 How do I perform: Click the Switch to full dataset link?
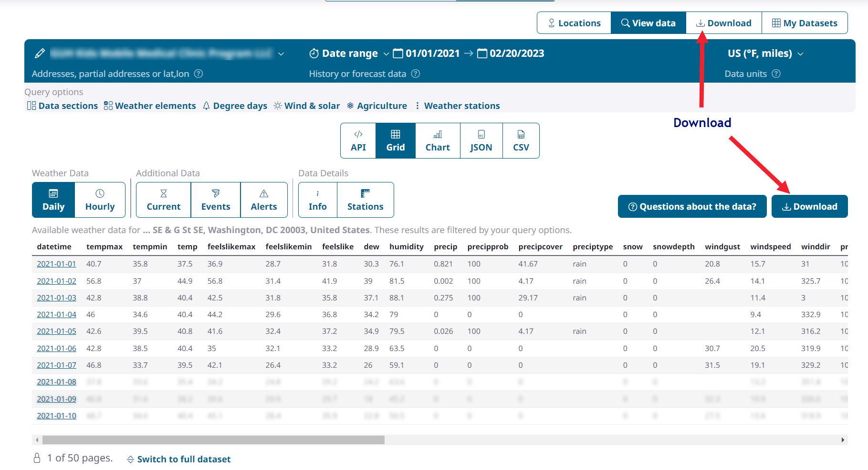point(184,459)
